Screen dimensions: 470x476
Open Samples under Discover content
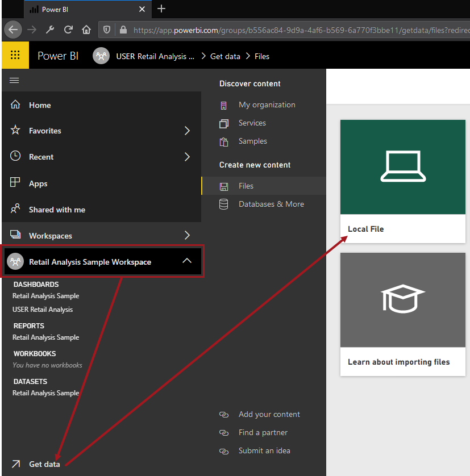point(252,141)
